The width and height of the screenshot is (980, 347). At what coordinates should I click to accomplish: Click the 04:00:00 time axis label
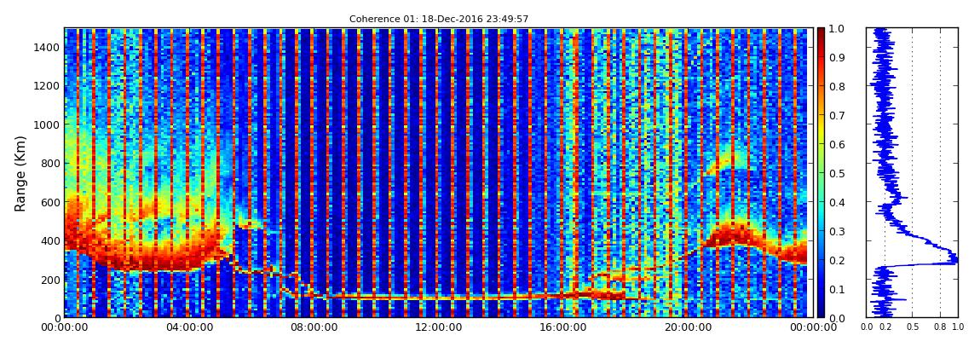pyautogui.click(x=188, y=327)
